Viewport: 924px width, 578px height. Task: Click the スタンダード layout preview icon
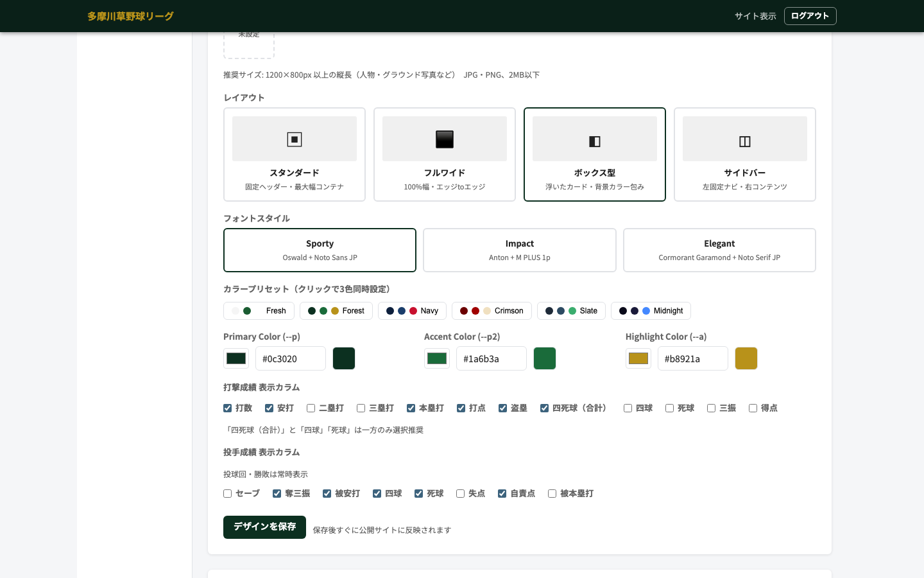[x=295, y=139]
